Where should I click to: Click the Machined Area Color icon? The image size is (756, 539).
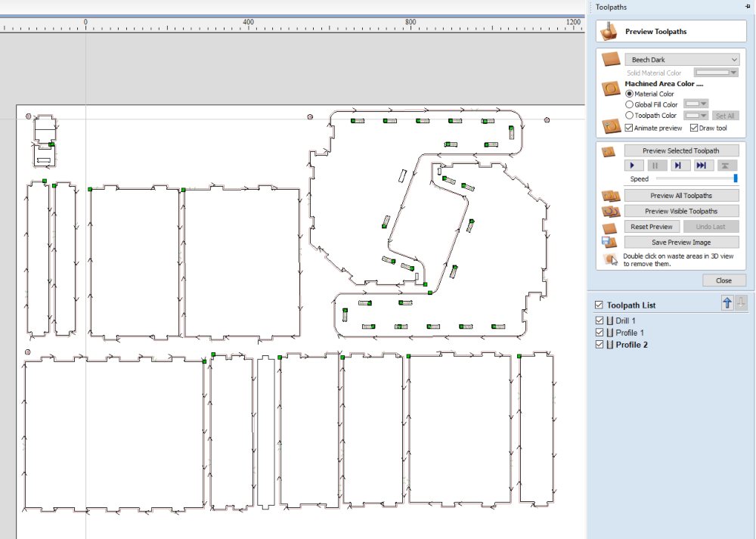click(610, 88)
